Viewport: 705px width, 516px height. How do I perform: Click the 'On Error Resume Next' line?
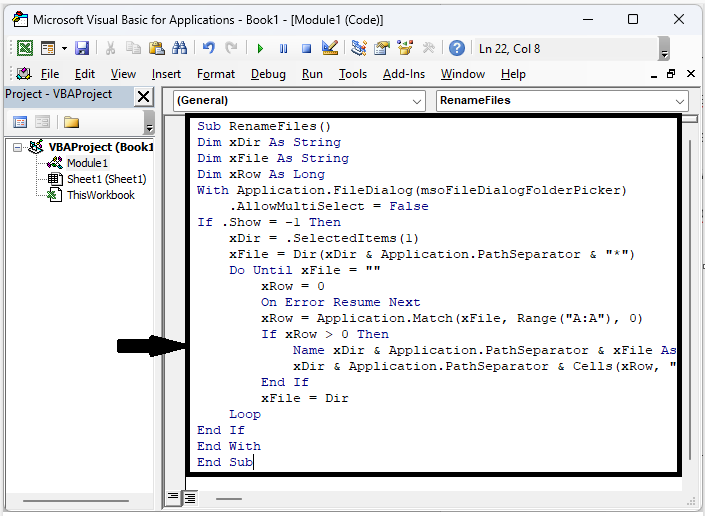340,302
